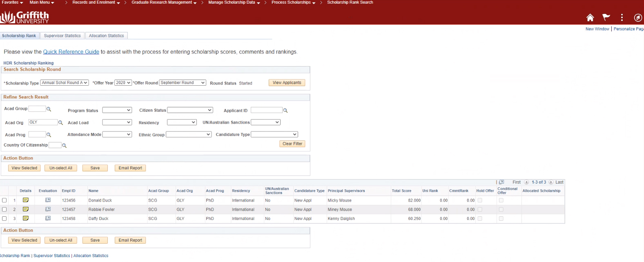The height and width of the screenshot is (262, 644).
Task: Expand the Scholarship Type dropdown
Action: (x=65, y=83)
